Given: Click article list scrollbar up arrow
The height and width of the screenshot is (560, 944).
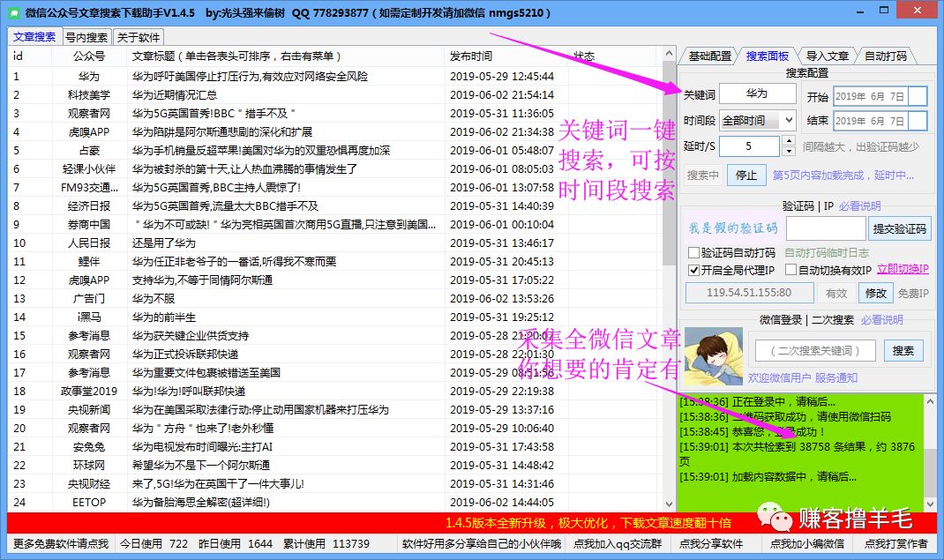Looking at the screenshot, I should 669,54.
